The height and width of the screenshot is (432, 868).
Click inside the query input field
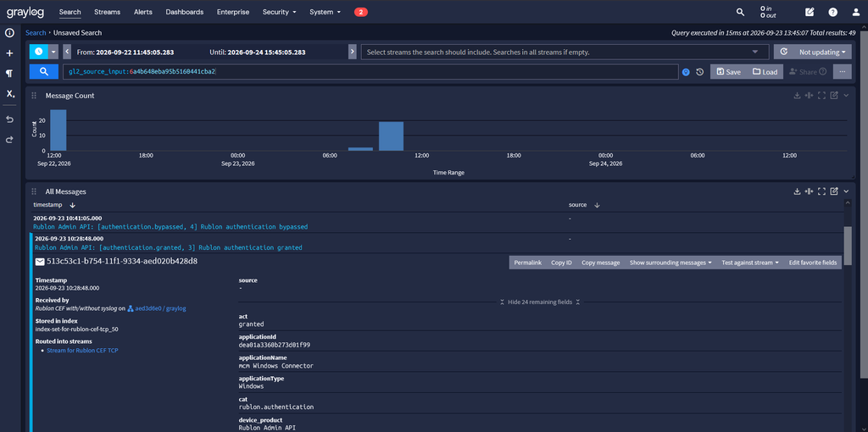tap(370, 72)
